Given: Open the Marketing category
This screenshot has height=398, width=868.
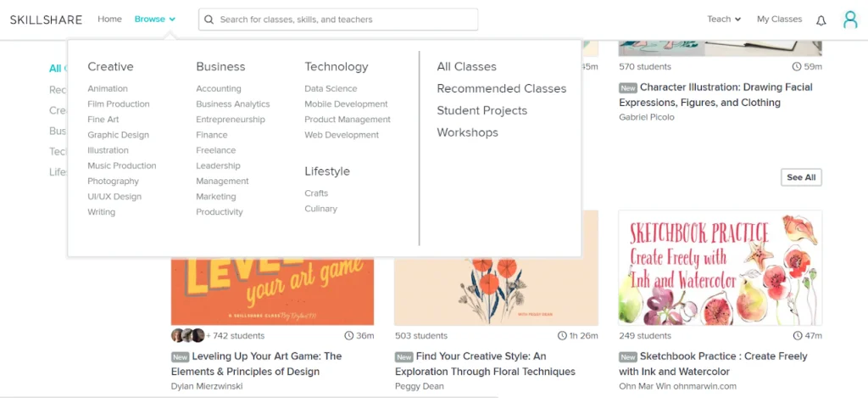Looking at the screenshot, I should 216,197.
